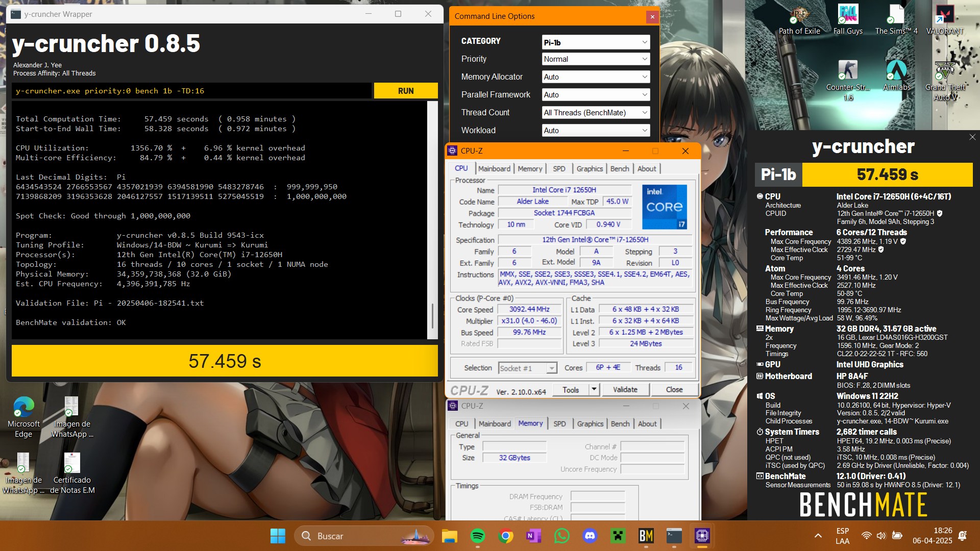980x551 pixels.
Task: Open Discord from taskbar
Action: click(590, 536)
